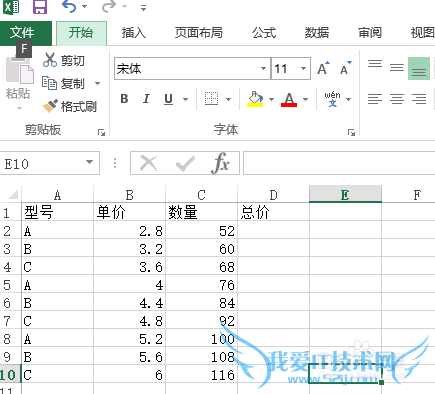Expand the font color dropdown arrow
The height and width of the screenshot is (394, 435).
[305, 99]
